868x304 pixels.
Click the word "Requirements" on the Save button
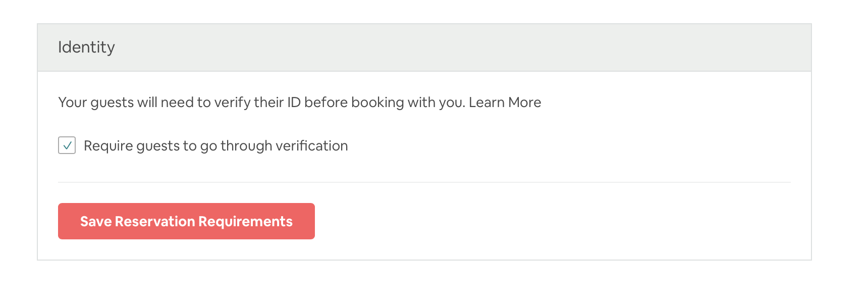pyautogui.click(x=245, y=221)
